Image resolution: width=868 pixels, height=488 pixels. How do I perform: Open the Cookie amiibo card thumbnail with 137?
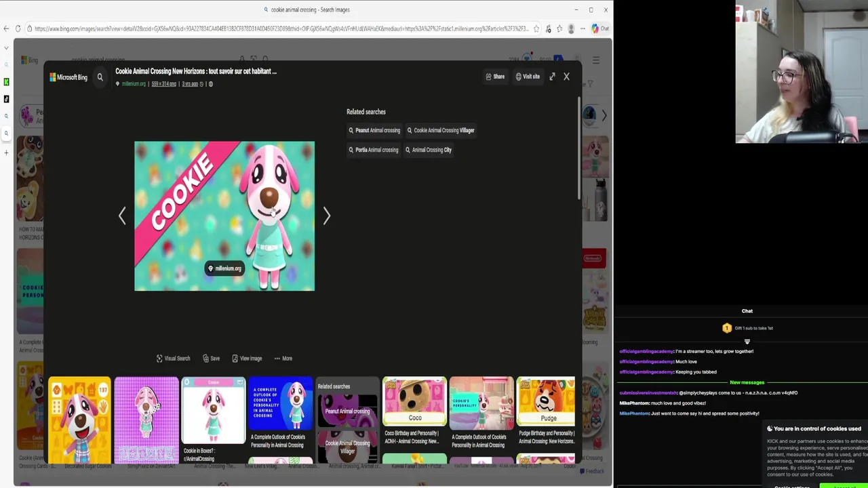tap(79, 420)
